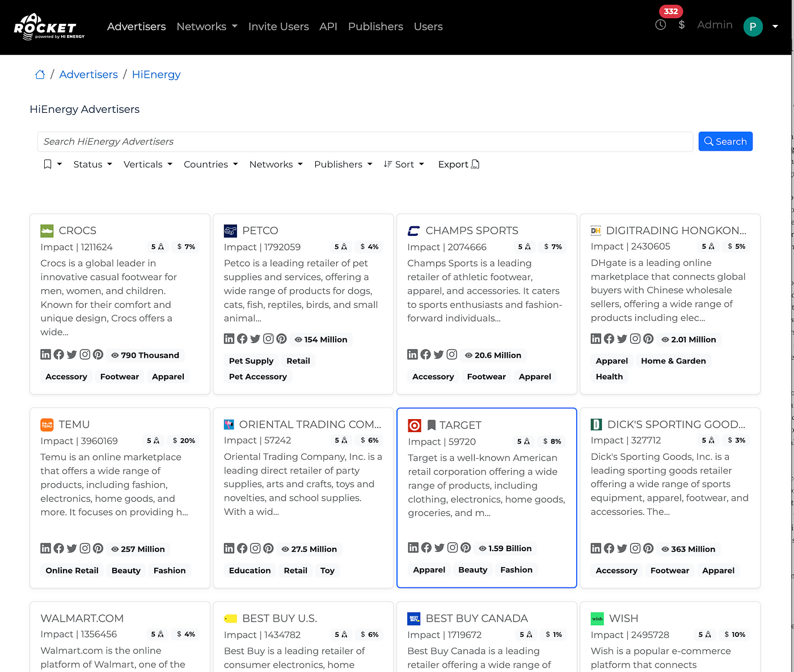
Task: Click the bookmark icon on Target card
Action: pos(432,425)
